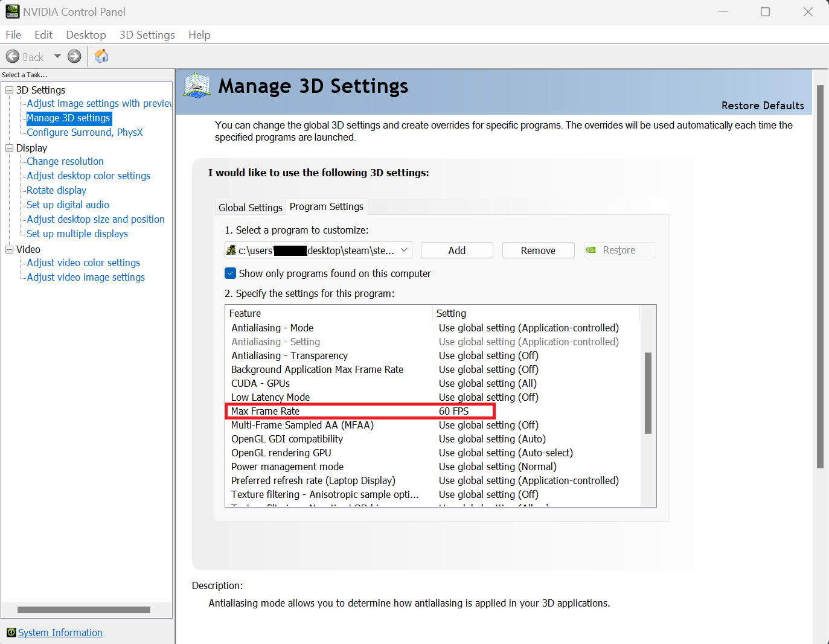Select Background Application Max Frame Rate row
829x644 pixels.
(432, 369)
